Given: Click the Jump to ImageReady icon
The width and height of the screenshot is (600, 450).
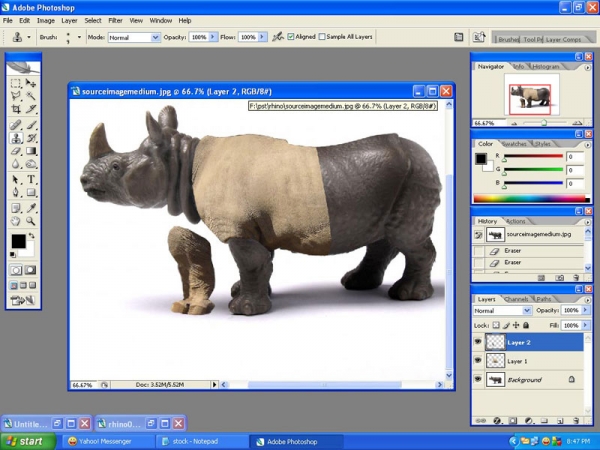Looking at the screenshot, I should 23,300.
